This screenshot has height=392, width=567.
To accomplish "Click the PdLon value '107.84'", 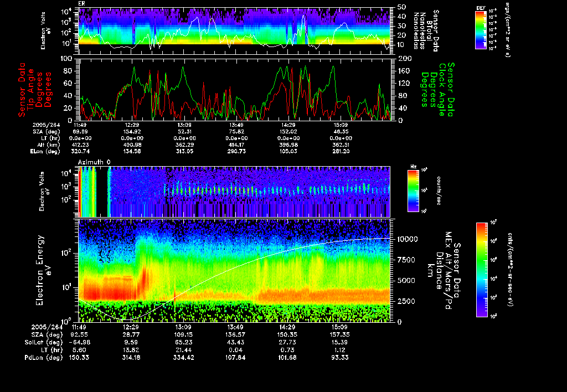I will [x=235, y=358].
